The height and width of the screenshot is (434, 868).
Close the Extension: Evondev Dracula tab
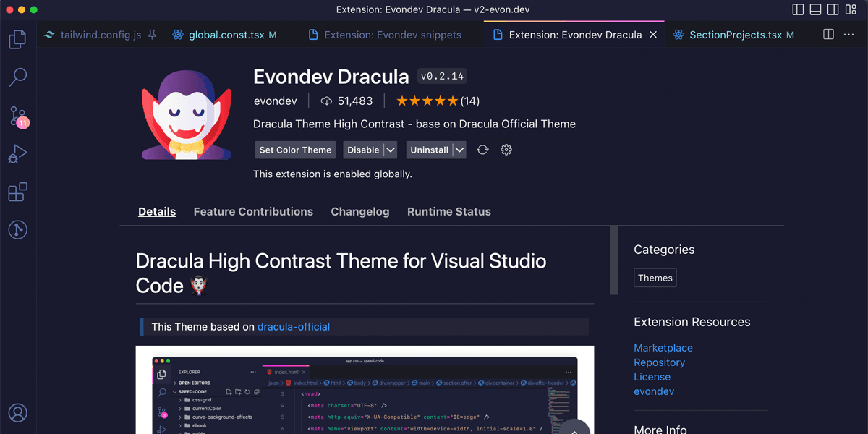point(653,34)
